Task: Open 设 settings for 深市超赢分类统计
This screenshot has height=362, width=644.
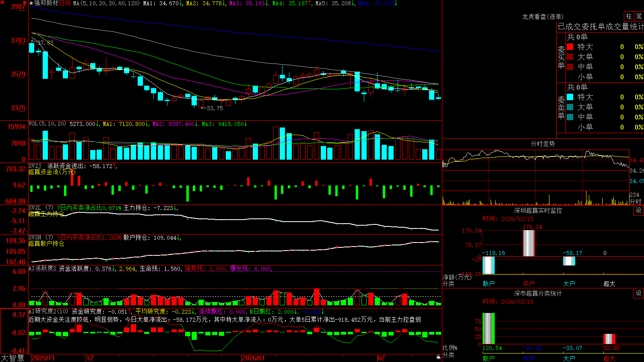Action: coord(639,293)
